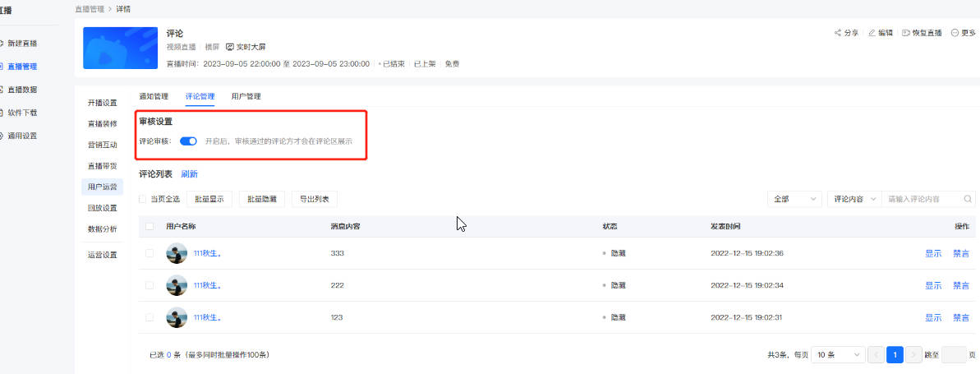Click the 通用设置 sidebar icon
Image resolution: width=980 pixels, height=374 pixels.
point(2,136)
